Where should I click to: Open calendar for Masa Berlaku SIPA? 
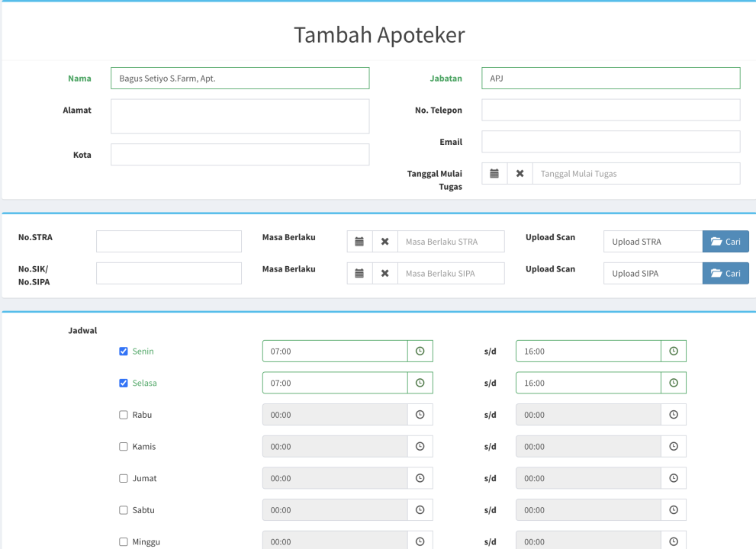click(359, 274)
